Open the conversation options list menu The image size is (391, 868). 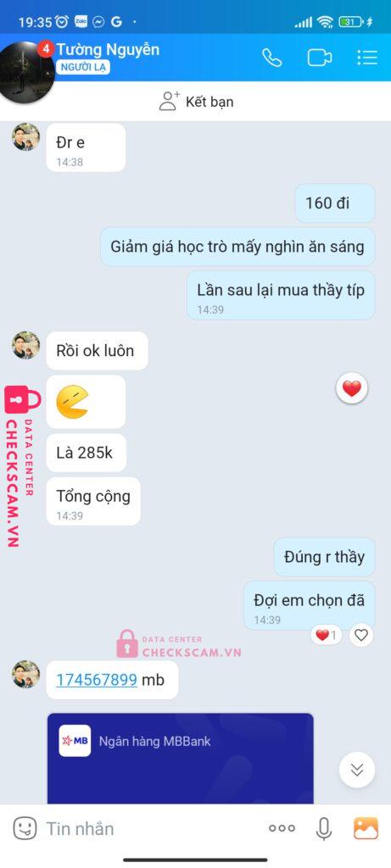(367, 58)
